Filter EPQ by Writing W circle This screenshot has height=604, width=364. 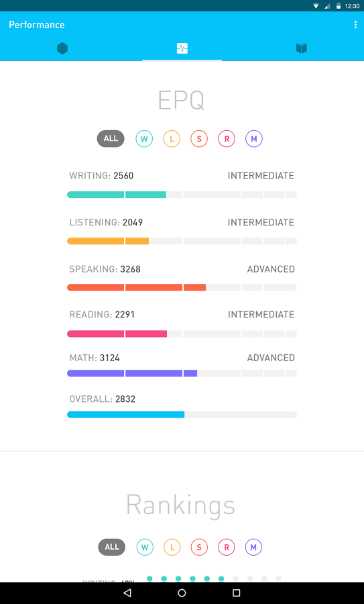[144, 139]
